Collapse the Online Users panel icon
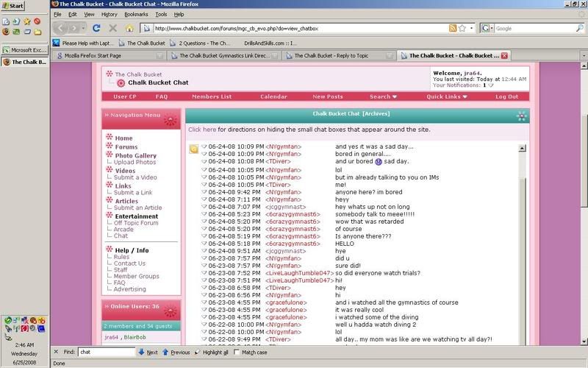 click(x=170, y=311)
